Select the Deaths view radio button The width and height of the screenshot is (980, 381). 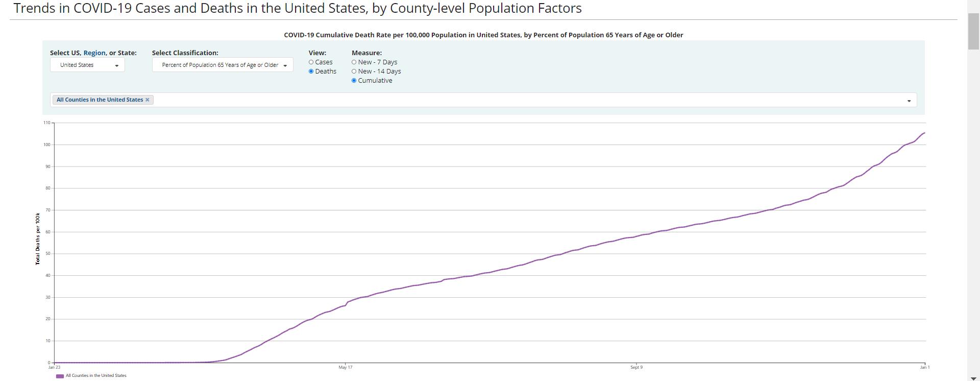(311, 72)
